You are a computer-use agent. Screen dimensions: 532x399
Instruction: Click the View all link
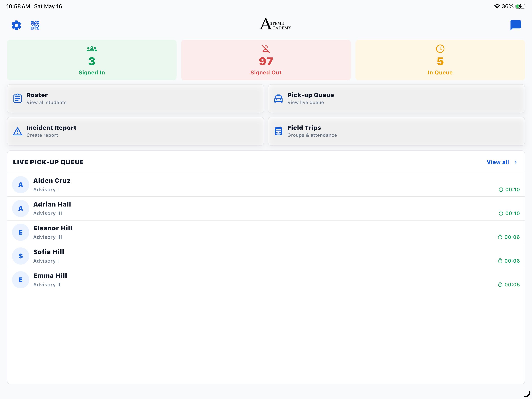(x=498, y=162)
